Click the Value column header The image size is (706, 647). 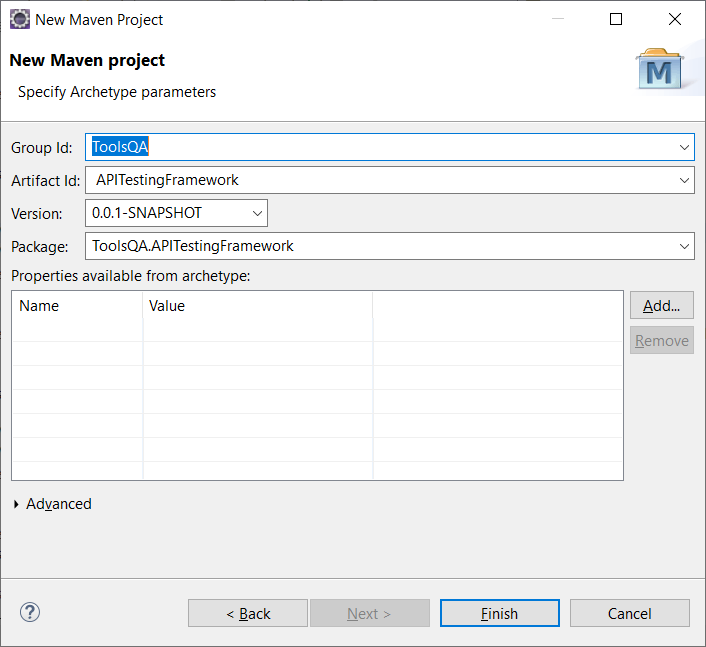(258, 306)
